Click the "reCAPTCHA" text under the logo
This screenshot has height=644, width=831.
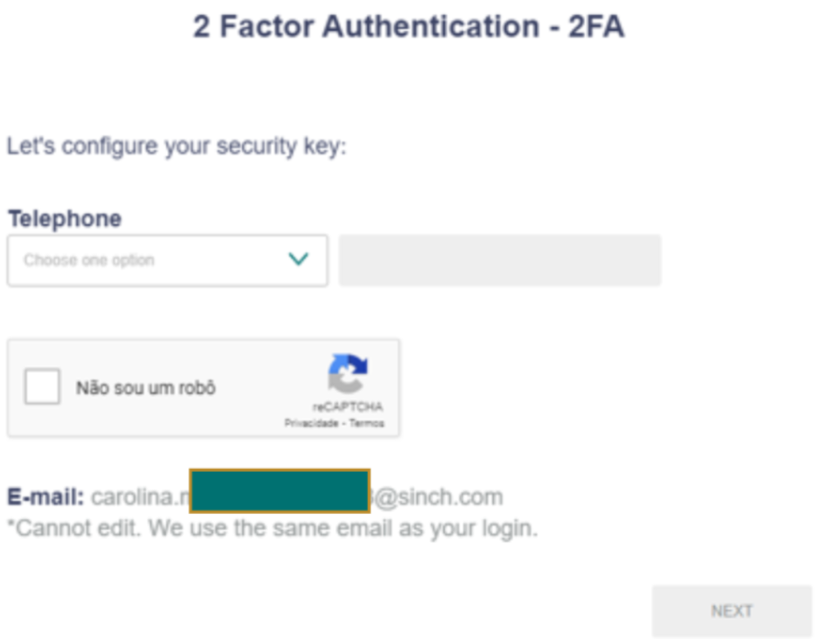(x=347, y=406)
